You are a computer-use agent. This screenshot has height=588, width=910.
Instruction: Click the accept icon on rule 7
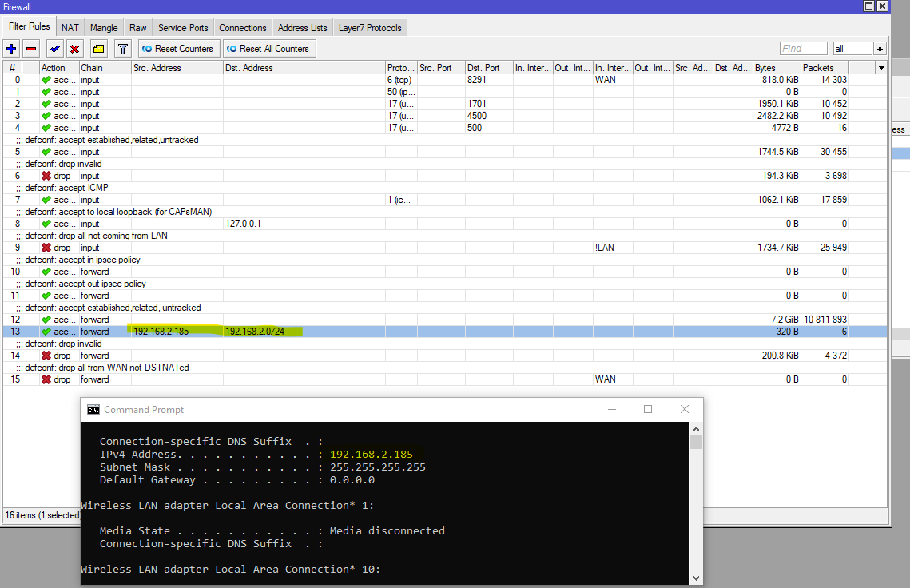pos(46,200)
